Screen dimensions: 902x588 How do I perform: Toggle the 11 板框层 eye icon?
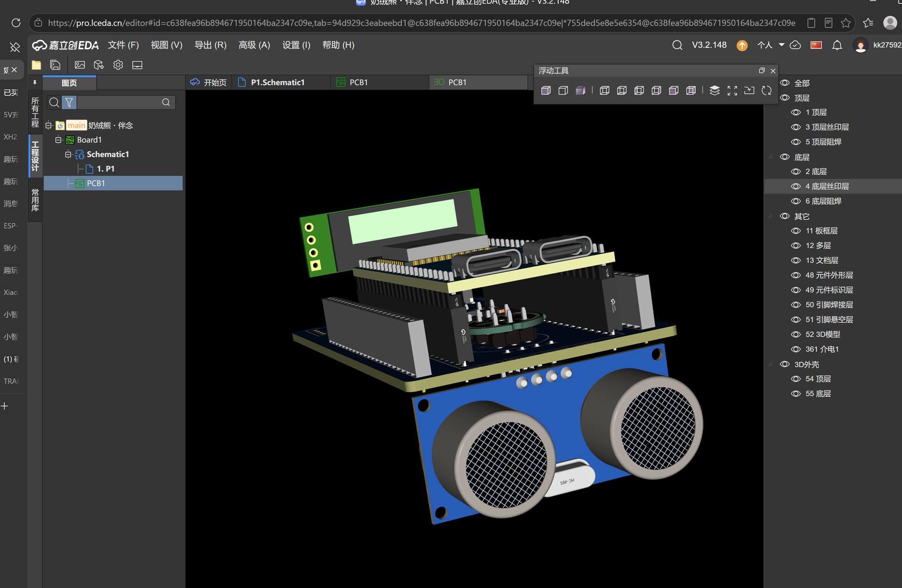pos(796,231)
